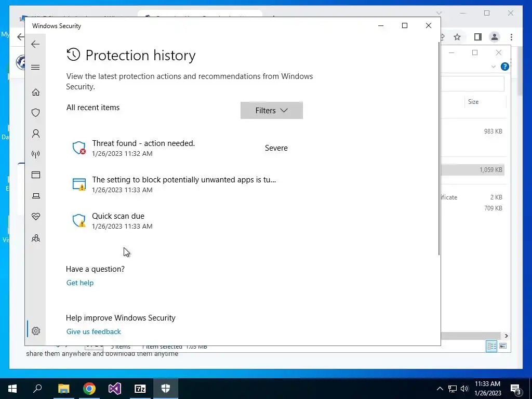Click Windows Security taskbar icon

pos(166,389)
